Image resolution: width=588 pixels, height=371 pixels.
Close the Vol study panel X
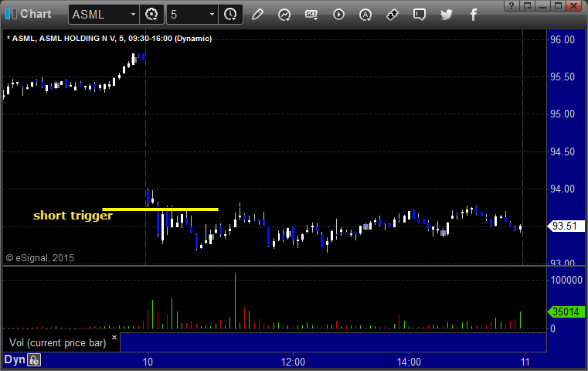[114, 337]
